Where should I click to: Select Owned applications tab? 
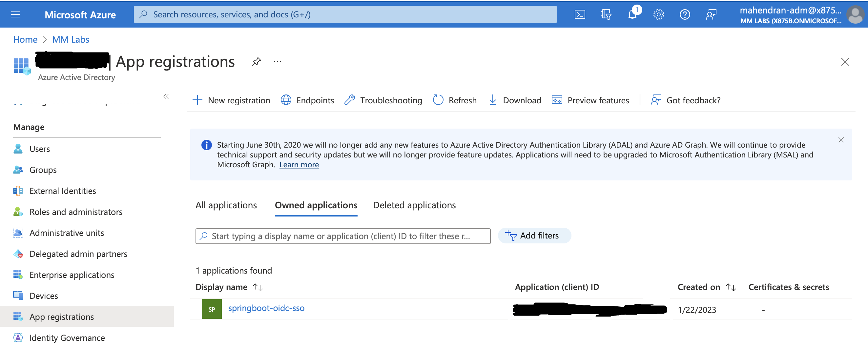pos(316,205)
